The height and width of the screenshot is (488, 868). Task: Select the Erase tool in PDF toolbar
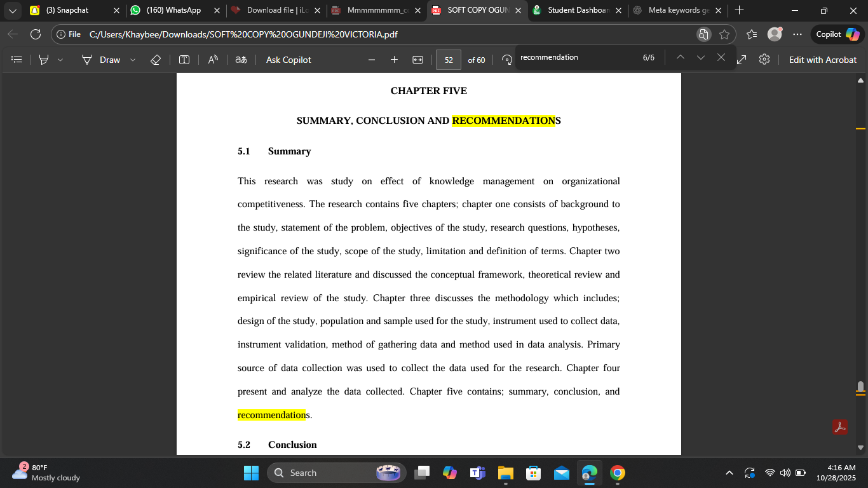click(156, 60)
